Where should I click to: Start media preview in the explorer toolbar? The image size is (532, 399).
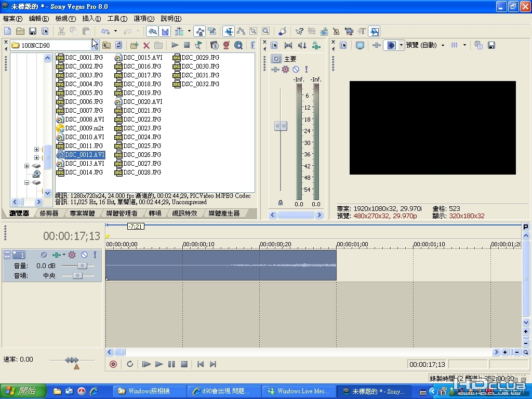click(175, 45)
